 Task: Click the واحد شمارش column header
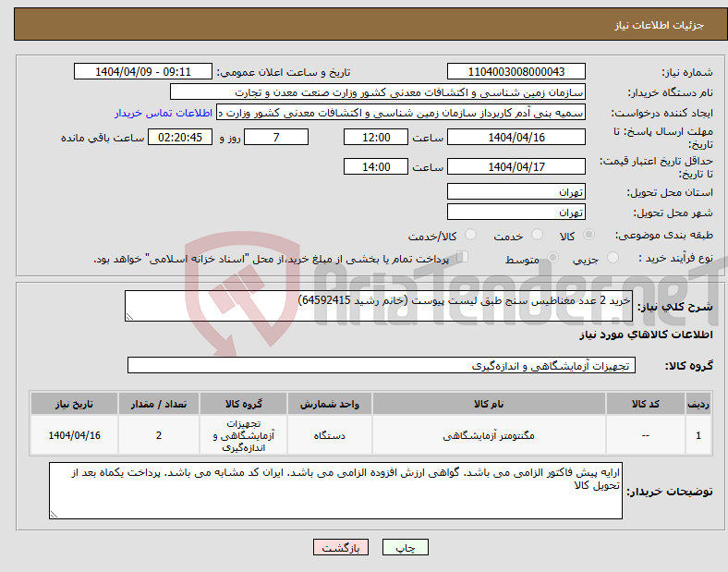330,404
